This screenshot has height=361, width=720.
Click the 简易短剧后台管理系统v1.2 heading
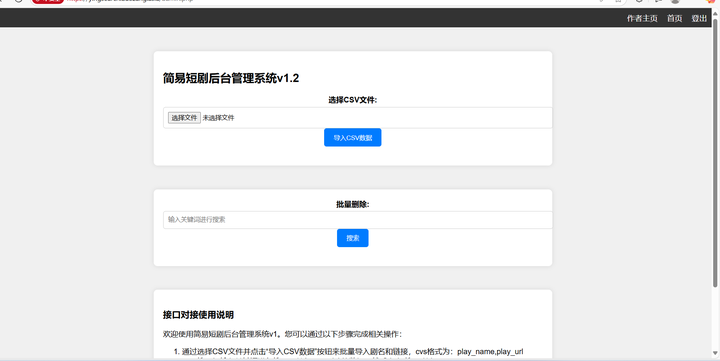click(x=231, y=78)
